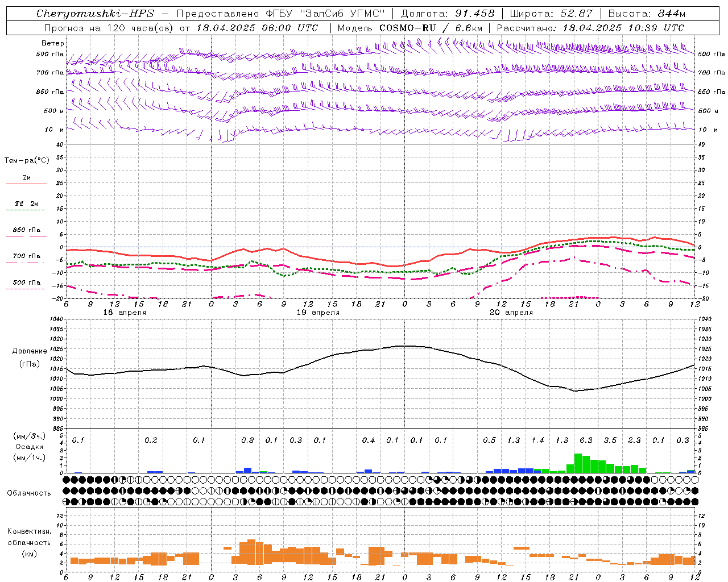Select the forecast header Прогноз на 120 часа(ов)
Viewport: 728px width, 582px height.
[109, 28]
